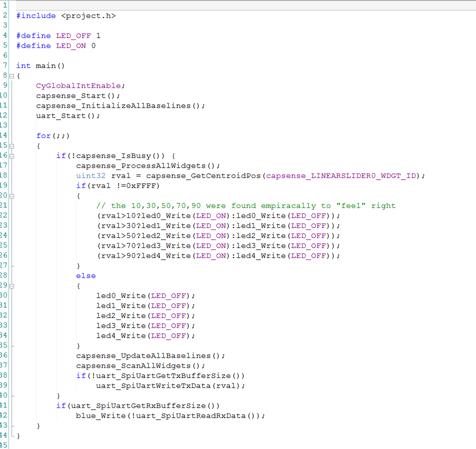
Task: Click 'capsense_ScanAllWidgets();' call
Action: point(140,366)
